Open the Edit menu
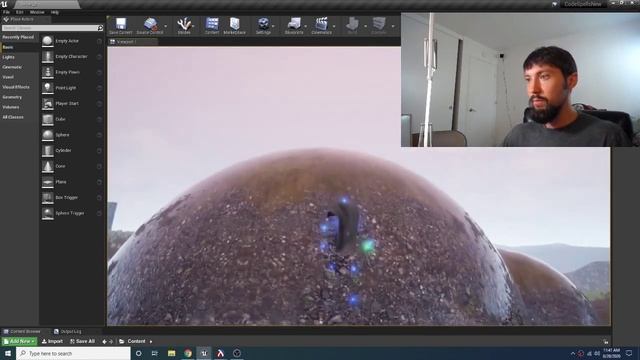Screen dimensions: 640x360 [19, 12]
